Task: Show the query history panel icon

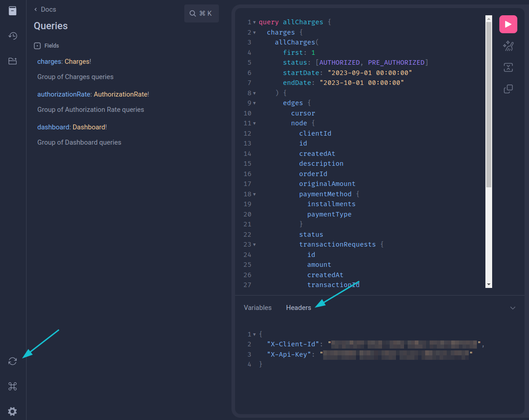Action: 13,36
